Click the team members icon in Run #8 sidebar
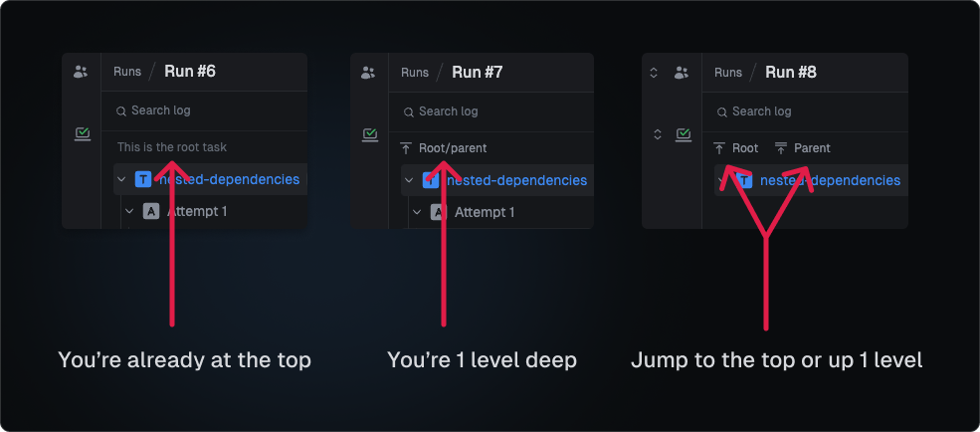The width and height of the screenshot is (980, 432). 682,73
